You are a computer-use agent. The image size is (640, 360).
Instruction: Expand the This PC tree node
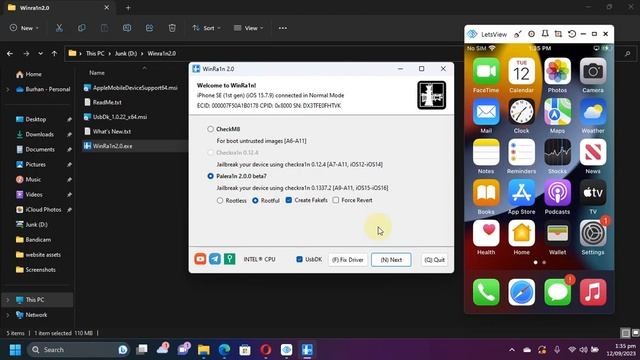coord(7,300)
